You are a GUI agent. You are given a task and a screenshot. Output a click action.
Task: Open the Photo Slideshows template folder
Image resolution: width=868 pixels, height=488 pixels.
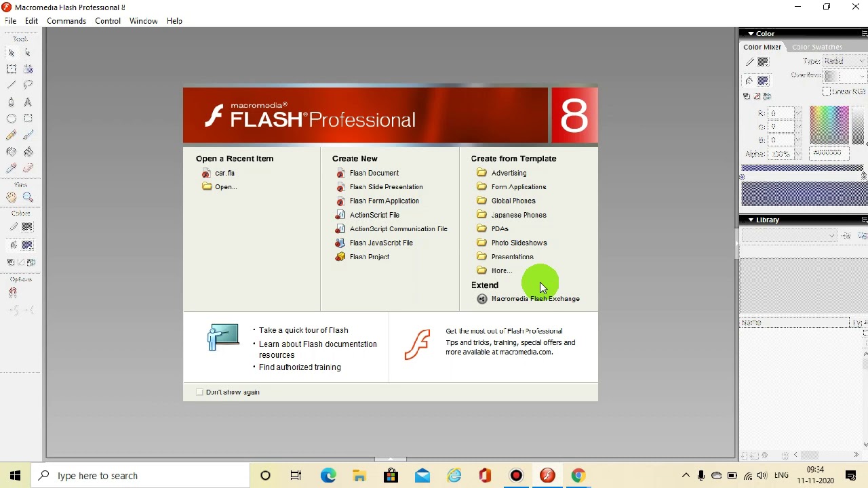coord(519,243)
